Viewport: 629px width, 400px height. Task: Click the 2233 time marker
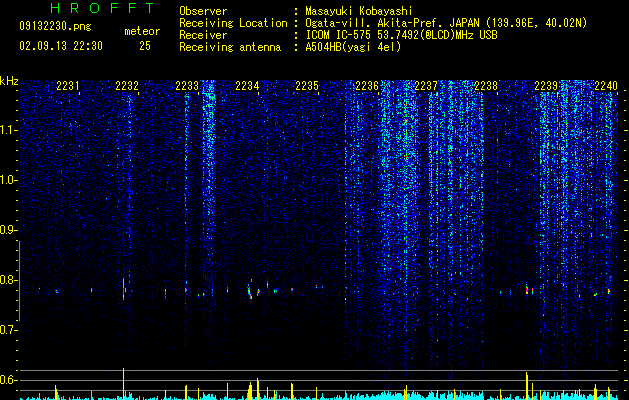(x=187, y=85)
